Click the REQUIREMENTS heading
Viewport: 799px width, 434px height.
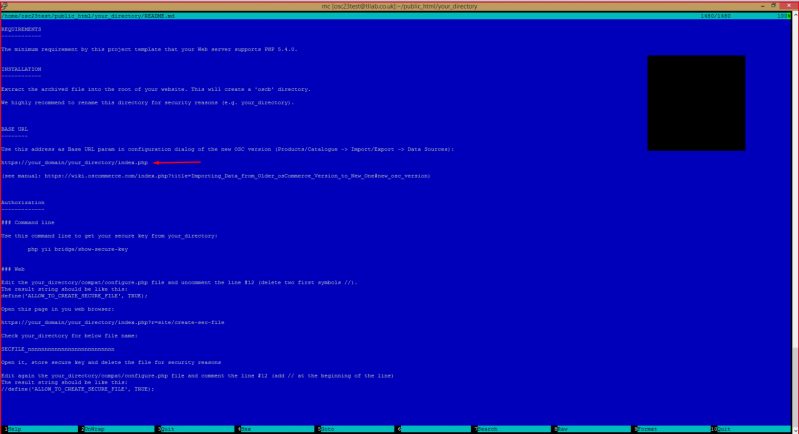point(21,30)
